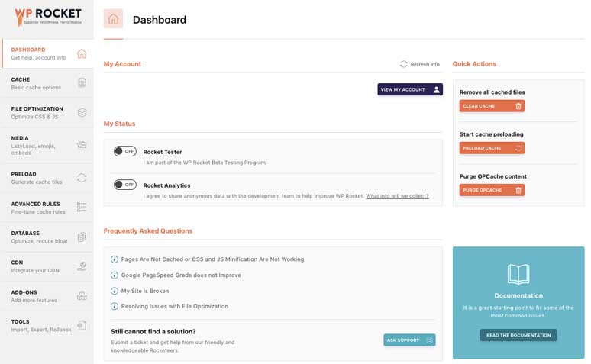Click the Database icon in sidebar
The height and width of the screenshot is (364, 591).
click(82, 237)
